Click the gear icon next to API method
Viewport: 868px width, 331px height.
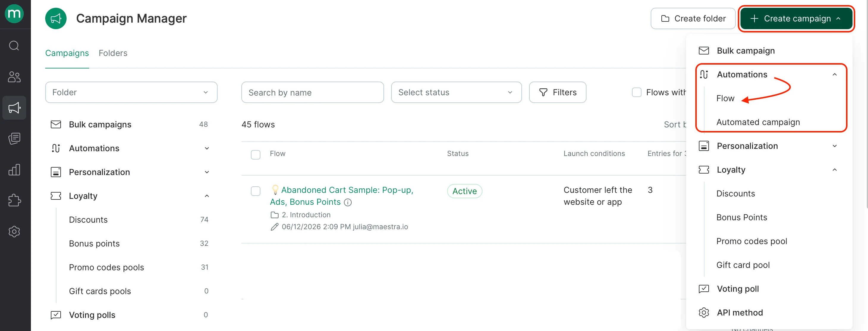(704, 313)
